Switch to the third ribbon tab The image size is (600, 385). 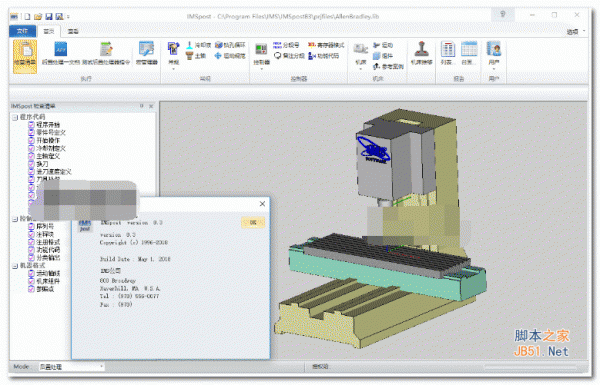(x=73, y=31)
